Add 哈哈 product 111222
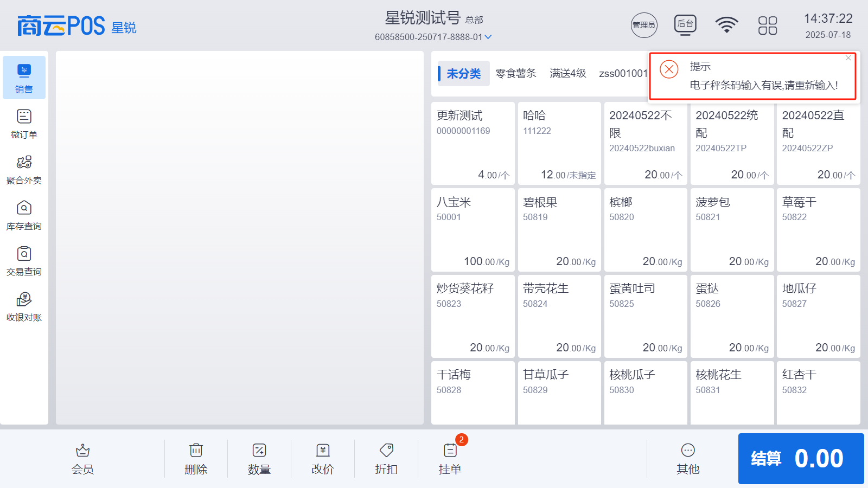The height and width of the screenshot is (488, 868). [559, 144]
